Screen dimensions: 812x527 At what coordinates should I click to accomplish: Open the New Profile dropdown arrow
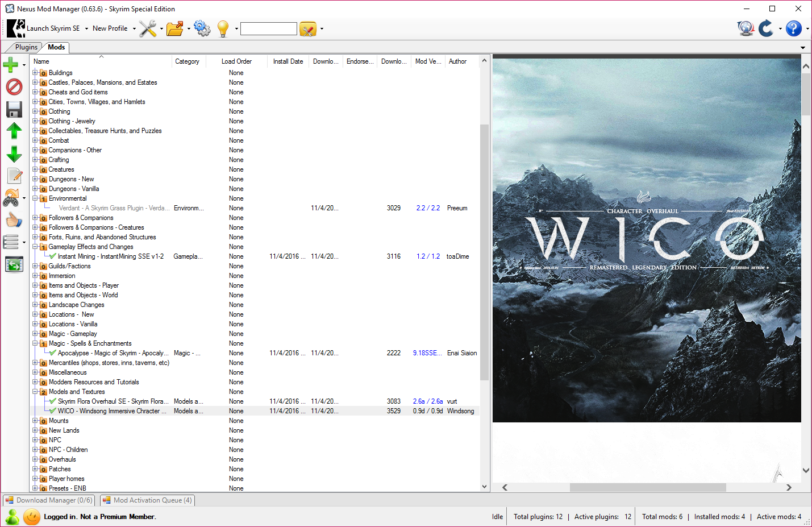[x=134, y=28]
